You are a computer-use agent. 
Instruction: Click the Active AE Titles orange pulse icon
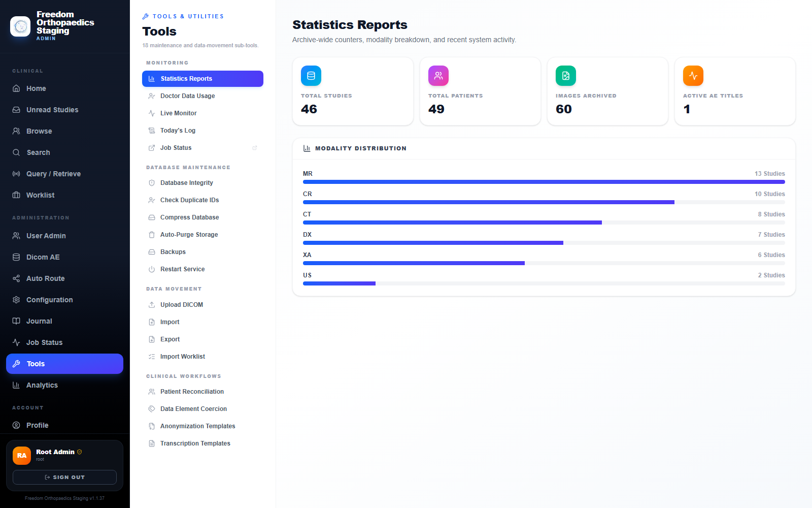tap(693, 76)
